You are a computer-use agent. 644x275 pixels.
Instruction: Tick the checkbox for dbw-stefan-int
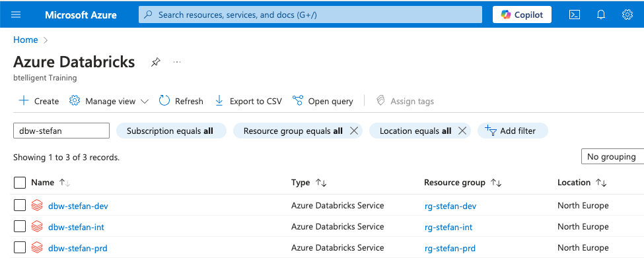pyautogui.click(x=20, y=227)
